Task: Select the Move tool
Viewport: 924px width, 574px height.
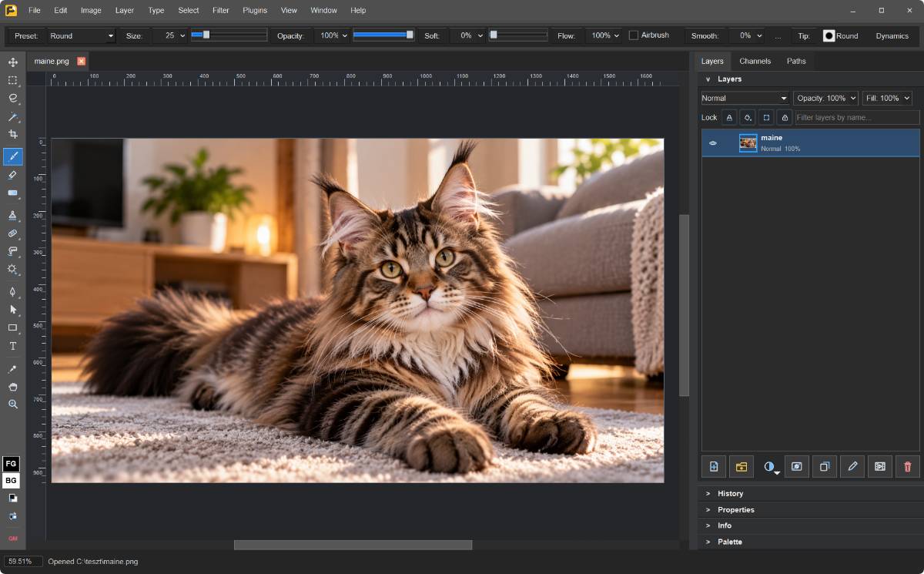Action: [x=13, y=62]
